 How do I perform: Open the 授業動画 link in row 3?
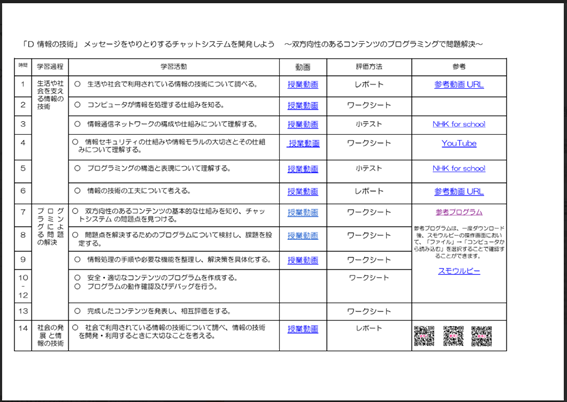pyautogui.click(x=303, y=124)
